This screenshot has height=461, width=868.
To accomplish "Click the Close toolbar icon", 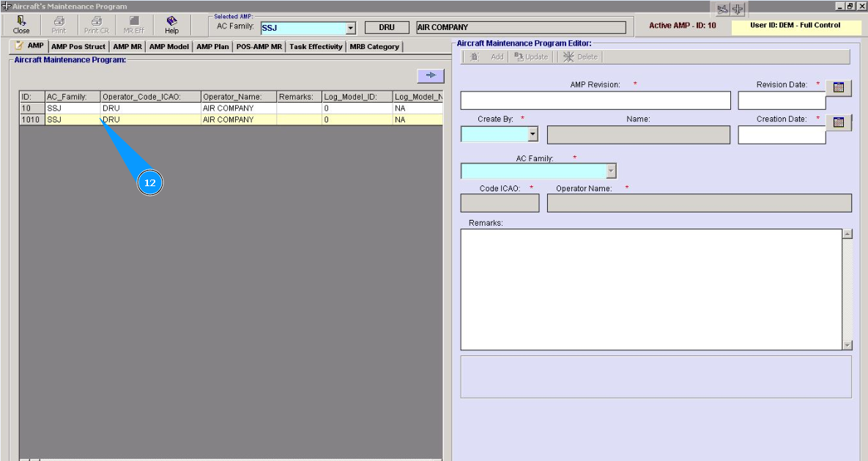I will click(21, 25).
